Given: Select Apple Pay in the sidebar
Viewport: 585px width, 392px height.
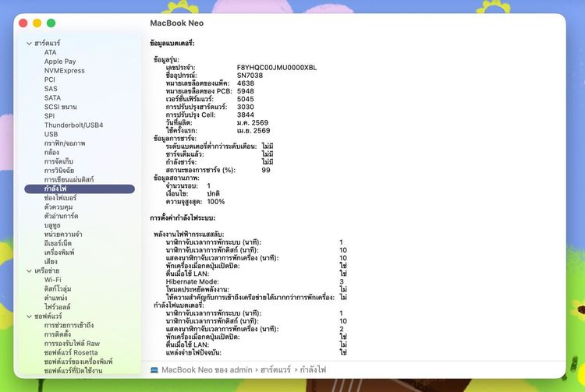Looking at the screenshot, I should coord(60,62).
